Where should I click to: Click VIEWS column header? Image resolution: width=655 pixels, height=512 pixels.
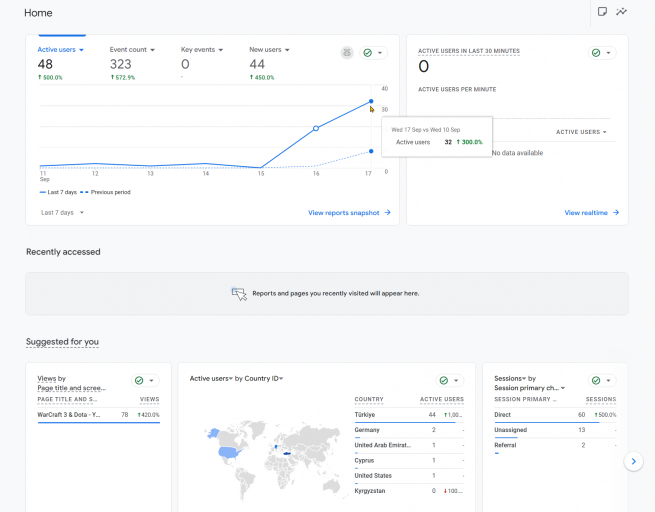(x=150, y=400)
